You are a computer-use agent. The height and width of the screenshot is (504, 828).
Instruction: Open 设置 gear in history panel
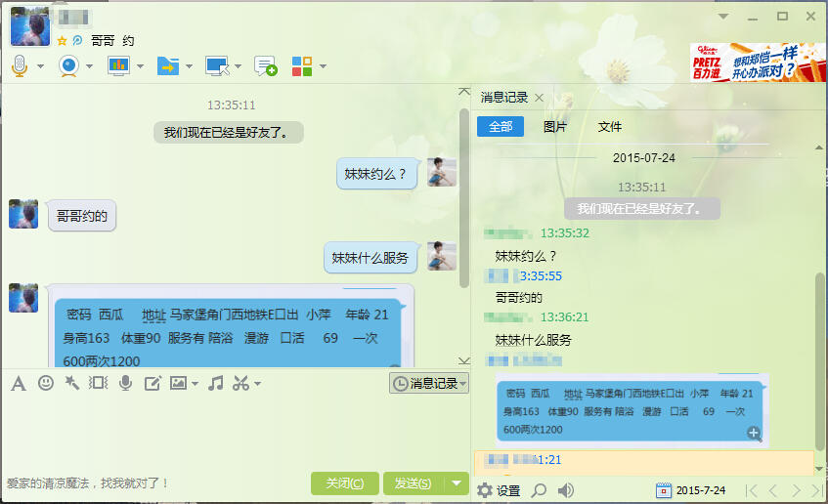click(x=499, y=490)
